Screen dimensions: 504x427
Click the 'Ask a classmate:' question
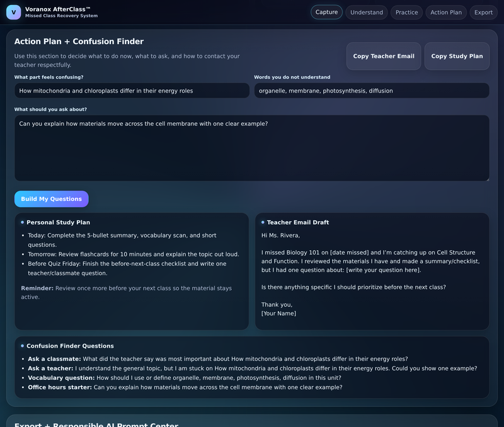pyautogui.click(x=217, y=359)
